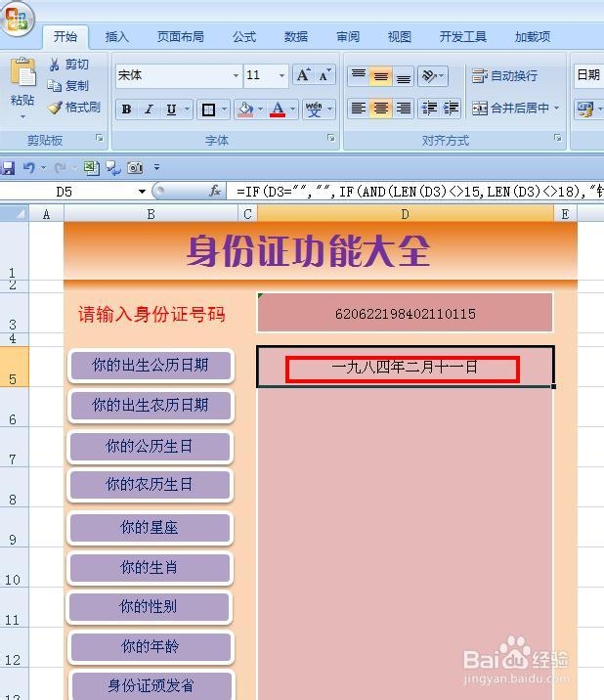This screenshot has height=700, width=604.
Task: Open the paste options dropdown arrow
Action: click(x=22, y=117)
